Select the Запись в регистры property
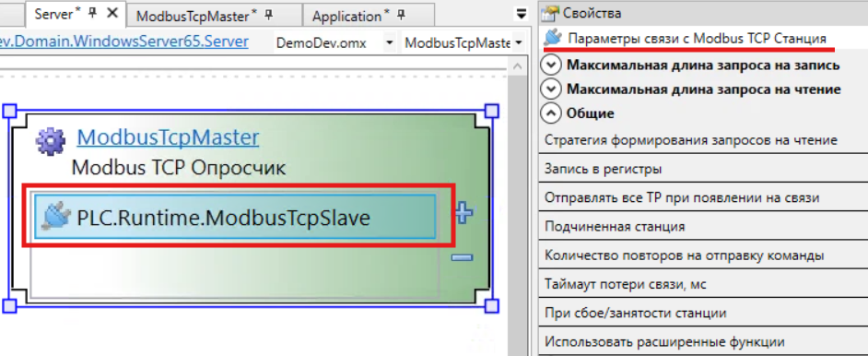The image size is (868, 356). 704,169
